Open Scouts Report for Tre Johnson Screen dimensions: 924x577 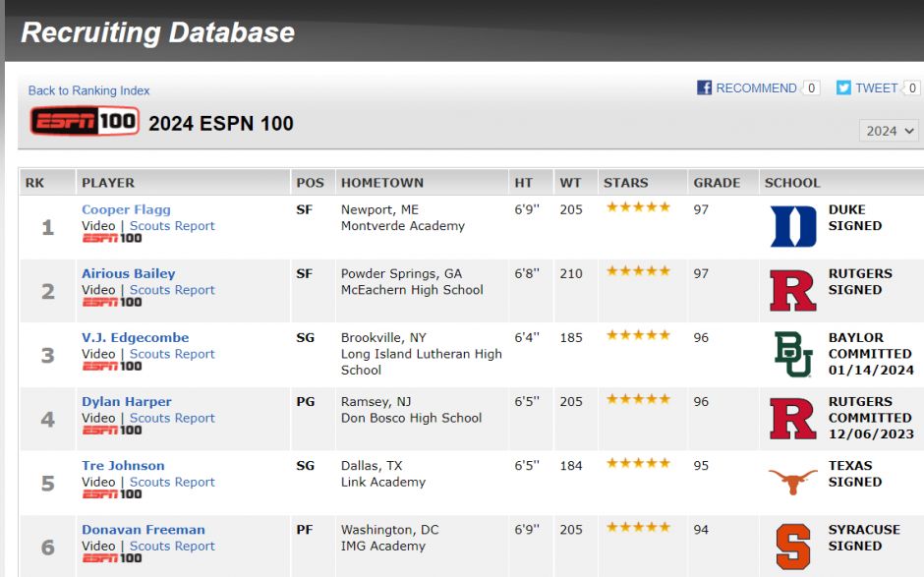click(172, 482)
